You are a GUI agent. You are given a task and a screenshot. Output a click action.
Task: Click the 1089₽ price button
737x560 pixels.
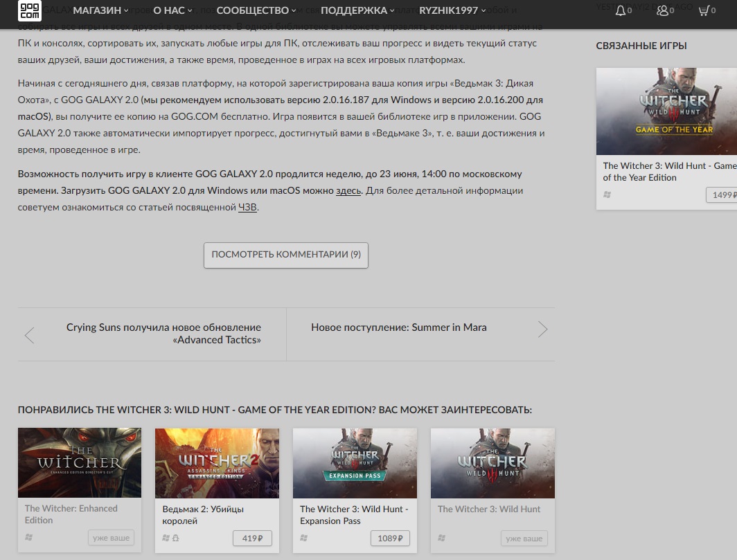(390, 539)
